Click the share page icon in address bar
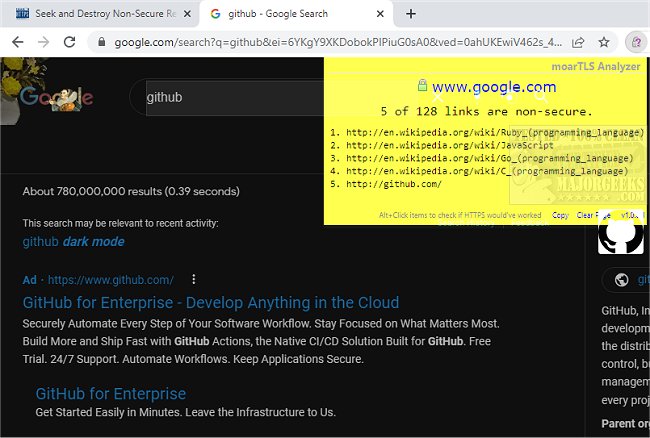Image resolution: width=650 pixels, height=438 pixels. pyautogui.click(x=578, y=43)
